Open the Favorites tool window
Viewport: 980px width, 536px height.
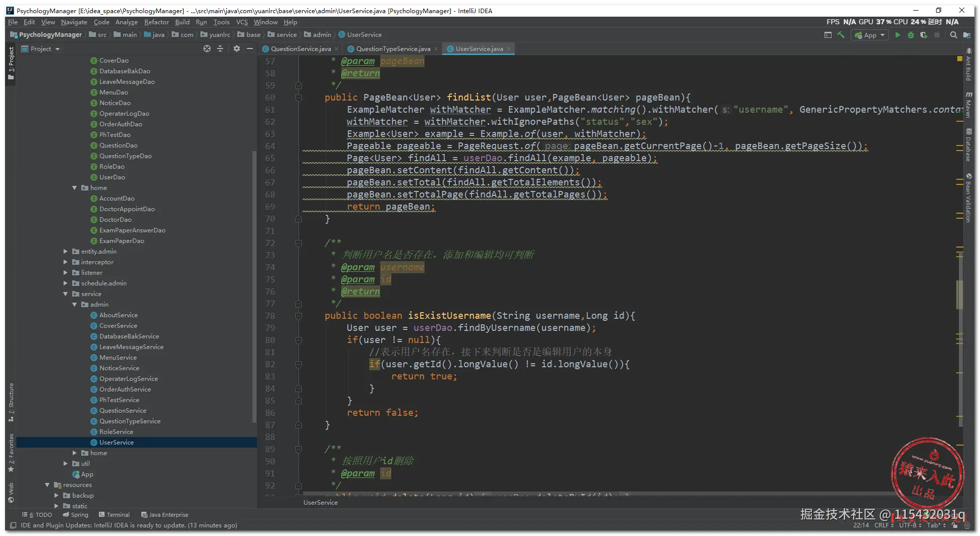(x=11, y=453)
